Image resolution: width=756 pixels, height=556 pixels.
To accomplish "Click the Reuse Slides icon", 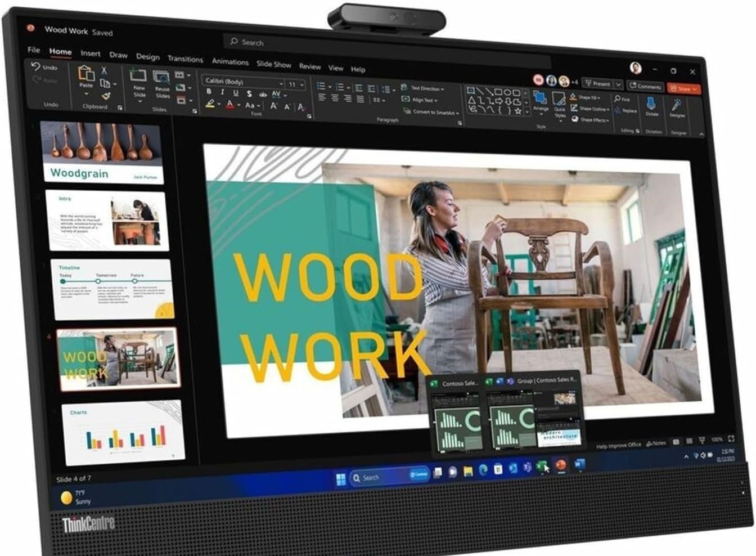I will coord(161,78).
